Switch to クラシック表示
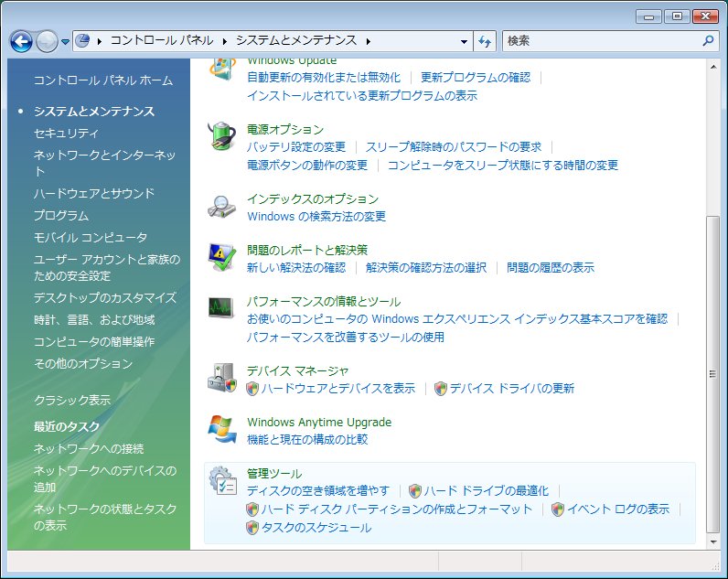The image size is (728, 579). pyautogui.click(x=72, y=400)
